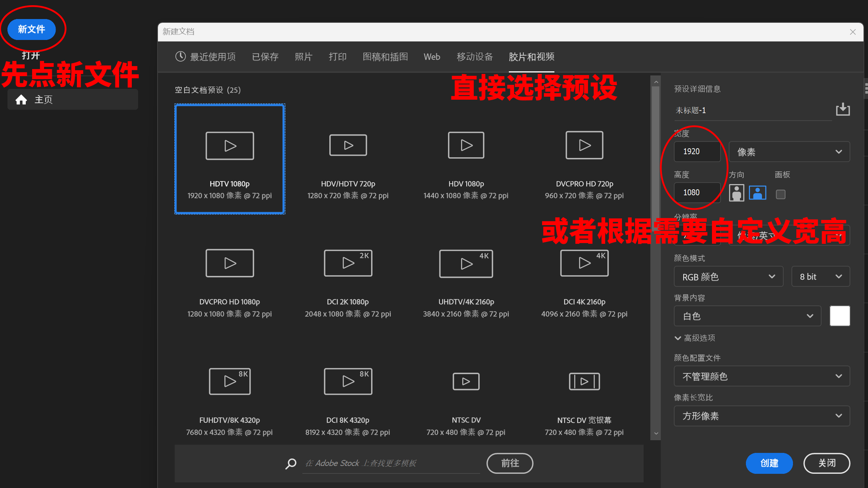
Task: Click the width input field showing 1920
Action: (x=697, y=152)
